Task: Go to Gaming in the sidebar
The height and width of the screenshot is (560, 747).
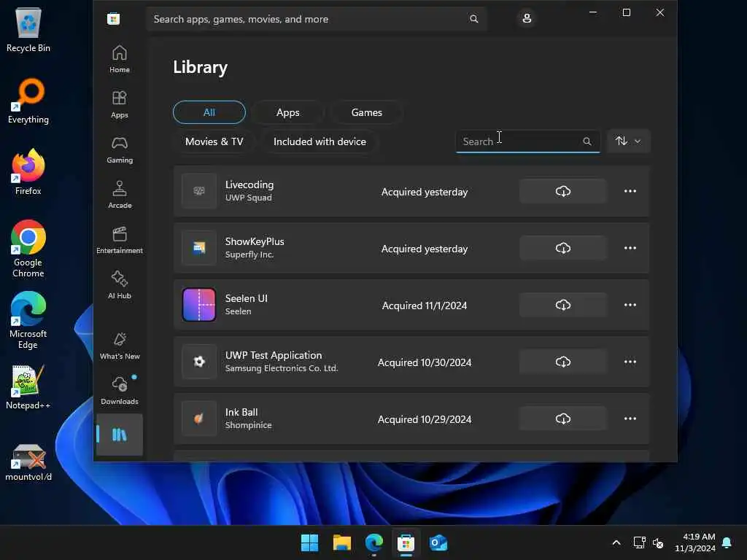Action: 119,150
